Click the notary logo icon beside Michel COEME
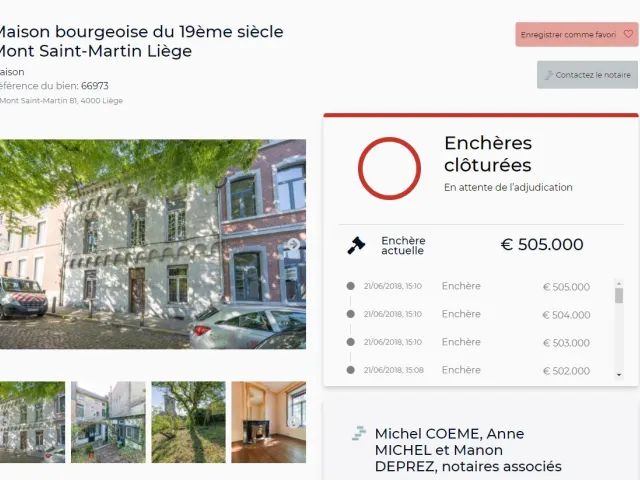This screenshot has height=480, width=640. click(x=359, y=433)
